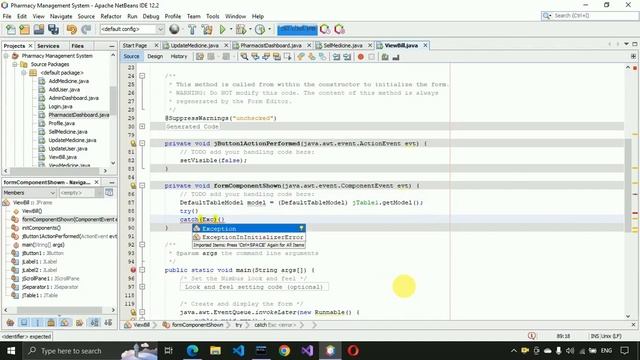Collapse the jButton1ActionPerformed method fold
Image resolution: width=640 pixels, height=360 pixels.
[x=142, y=143]
